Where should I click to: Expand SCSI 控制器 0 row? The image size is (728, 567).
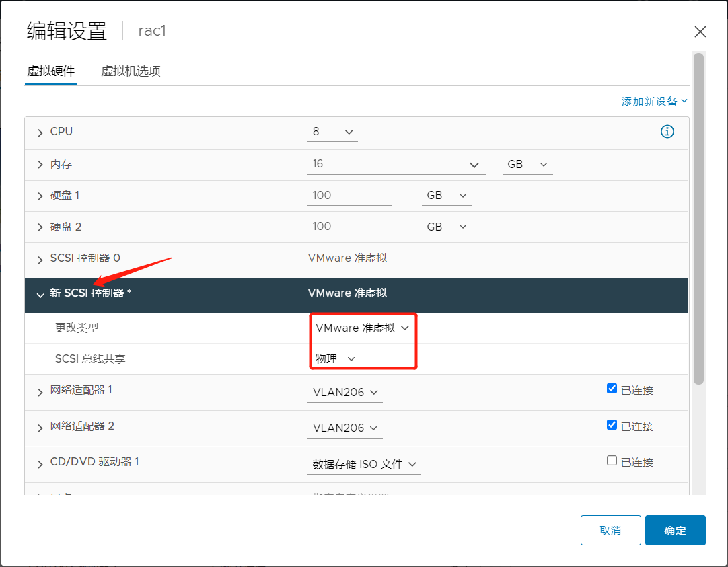(x=40, y=260)
